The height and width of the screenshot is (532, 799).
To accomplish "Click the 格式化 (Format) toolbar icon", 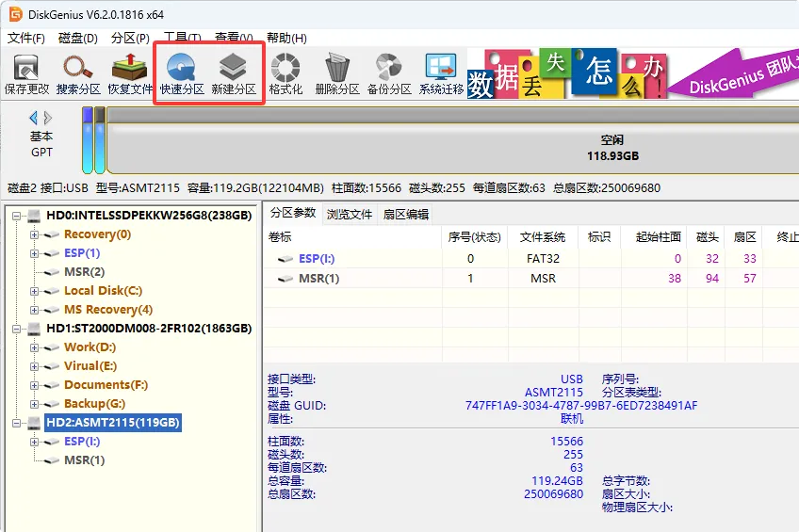I will [285, 74].
